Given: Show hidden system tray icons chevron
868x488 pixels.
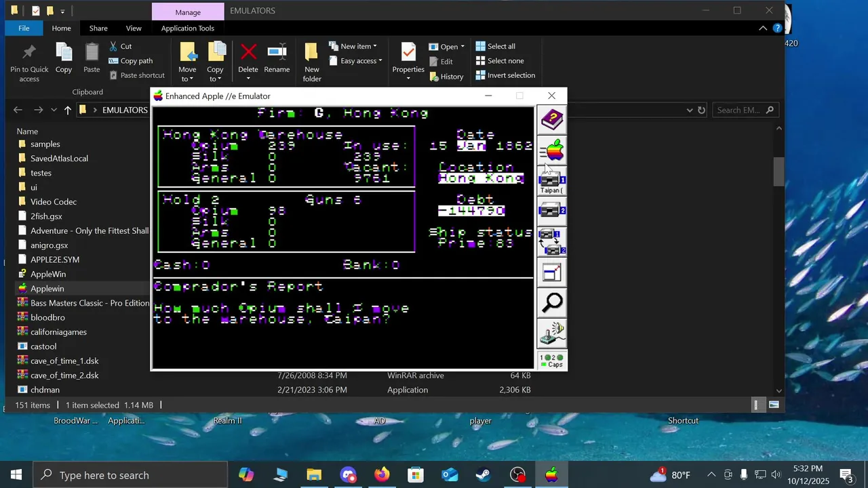Looking at the screenshot, I should pos(711,474).
